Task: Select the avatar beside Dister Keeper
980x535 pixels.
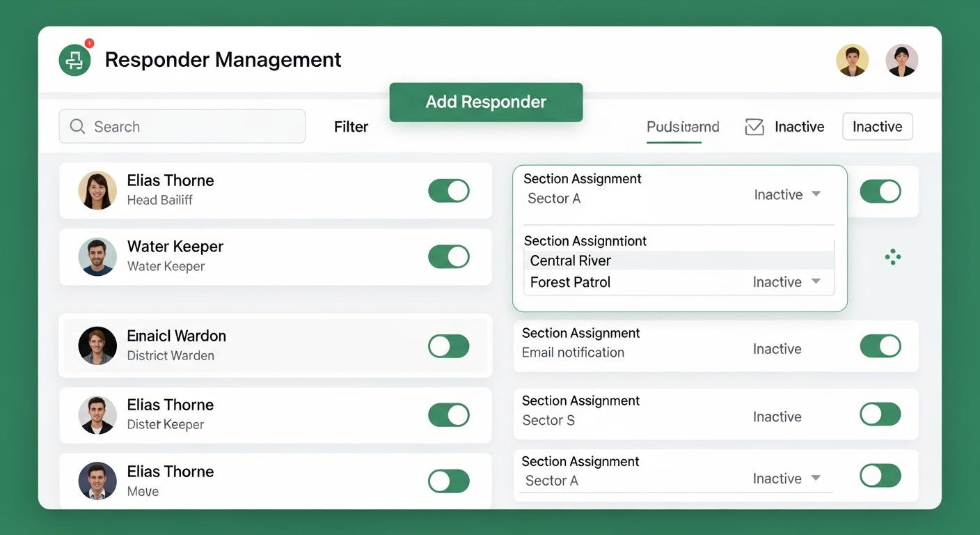Action: point(97,414)
